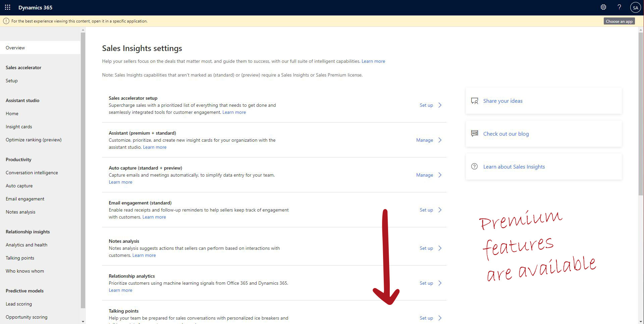Viewport: 644px width, 324px height.
Task: Open the Help question mark icon
Action: point(620,7)
